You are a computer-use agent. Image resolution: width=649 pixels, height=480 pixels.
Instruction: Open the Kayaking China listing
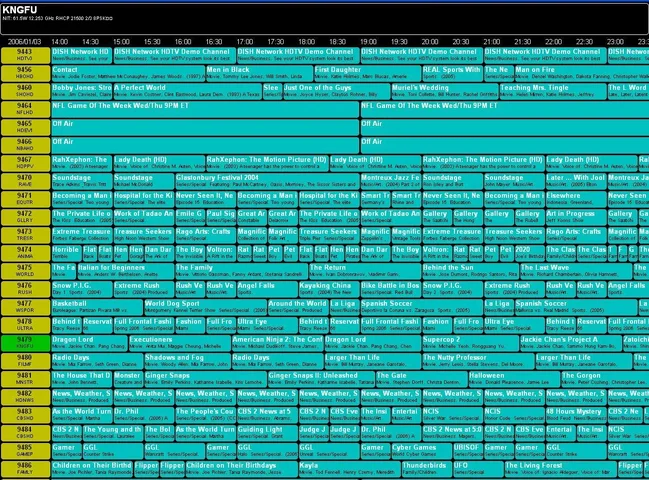(x=329, y=289)
